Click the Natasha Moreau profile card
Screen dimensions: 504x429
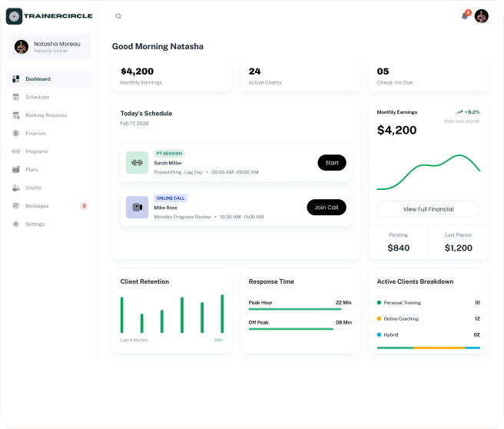click(x=49, y=47)
